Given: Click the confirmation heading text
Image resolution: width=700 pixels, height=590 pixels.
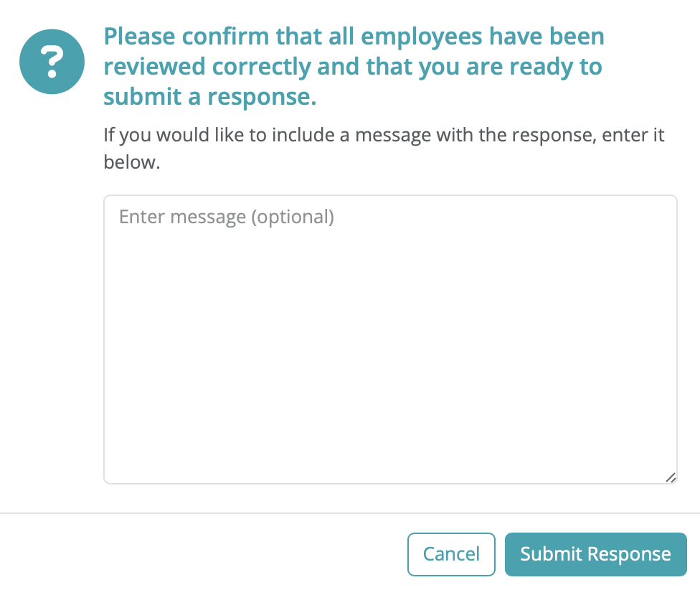Looking at the screenshot, I should coord(354,67).
